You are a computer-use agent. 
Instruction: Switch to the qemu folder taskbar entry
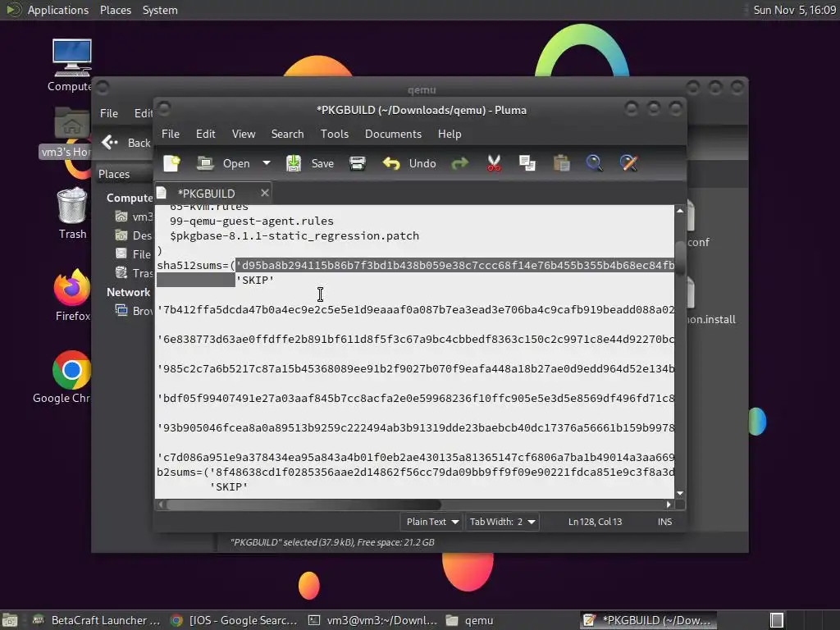(469, 620)
